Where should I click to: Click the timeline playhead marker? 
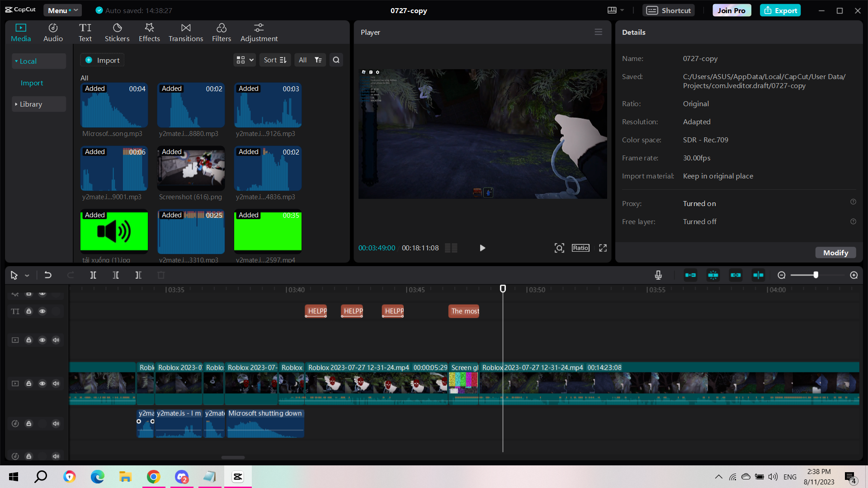[503, 288]
